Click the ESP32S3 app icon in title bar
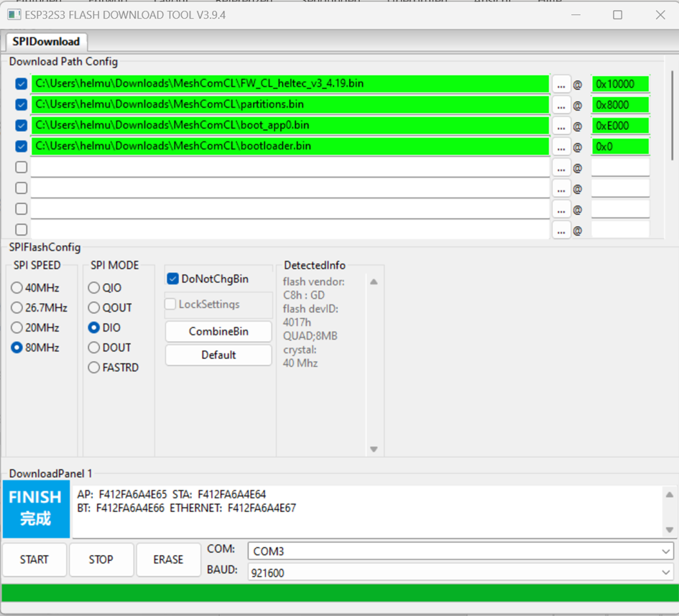The height and width of the screenshot is (616, 679). (14, 14)
